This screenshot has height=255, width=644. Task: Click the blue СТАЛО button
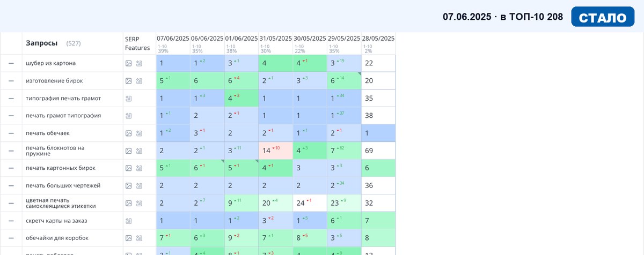603,17
